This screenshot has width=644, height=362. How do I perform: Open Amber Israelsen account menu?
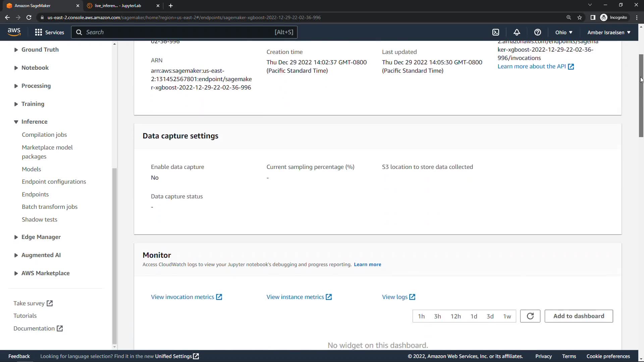[608, 32]
